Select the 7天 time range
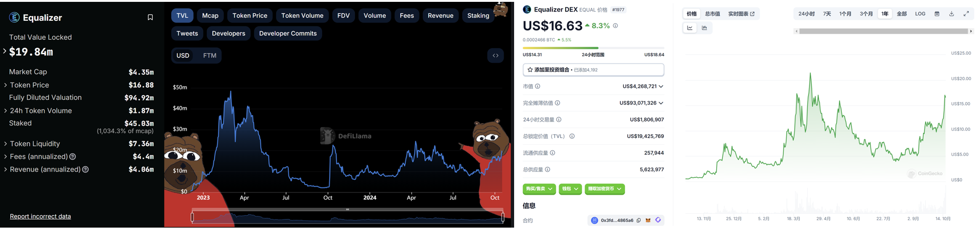 [827, 14]
